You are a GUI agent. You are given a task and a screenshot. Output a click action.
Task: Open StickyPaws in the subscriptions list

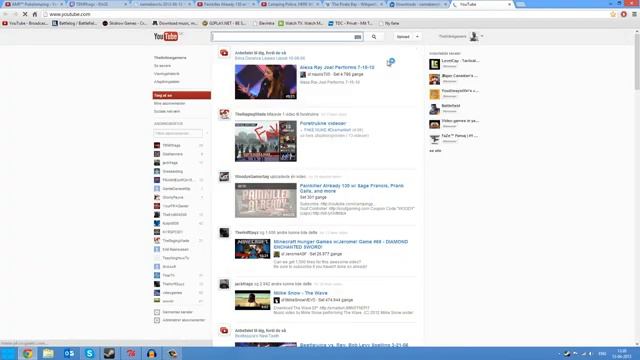click(x=173, y=198)
